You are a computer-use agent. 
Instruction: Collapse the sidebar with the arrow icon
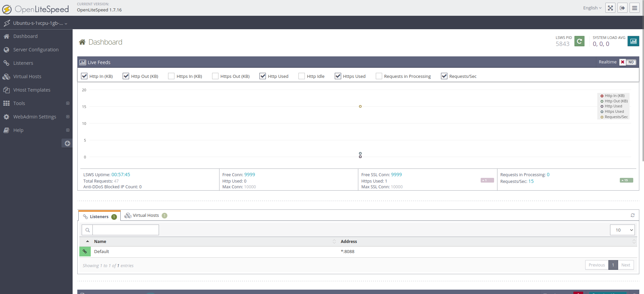coord(67,143)
